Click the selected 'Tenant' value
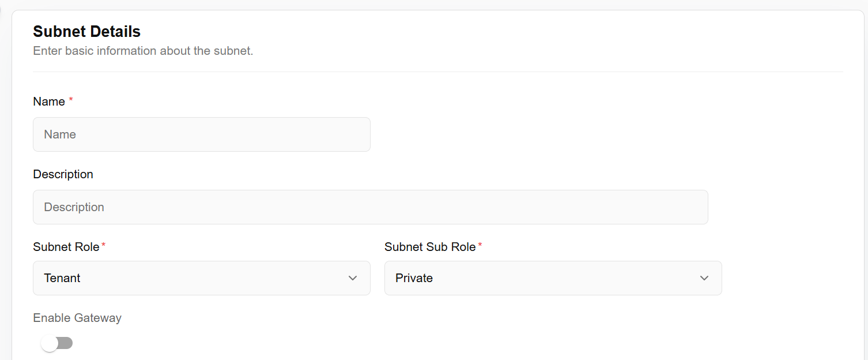Viewport: 868px width, 360px height. [x=62, y=278]
